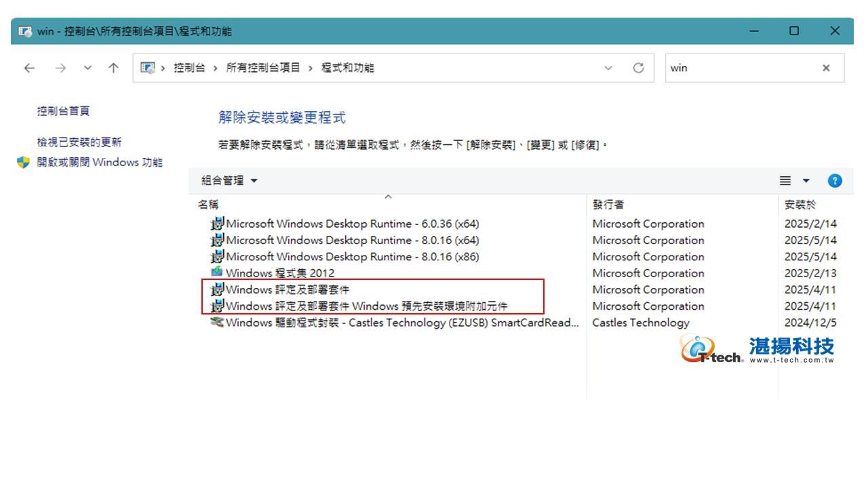Expand the address bar history dropdown

608,68
